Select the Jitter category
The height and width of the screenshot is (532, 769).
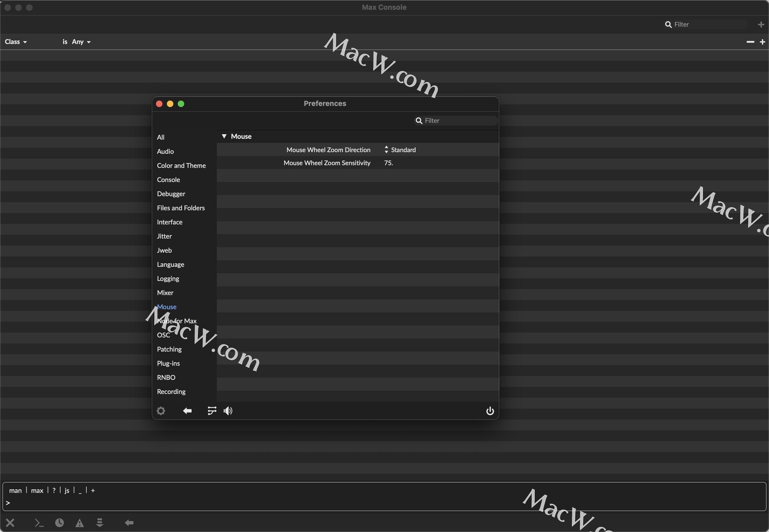[x=164, y=236]
